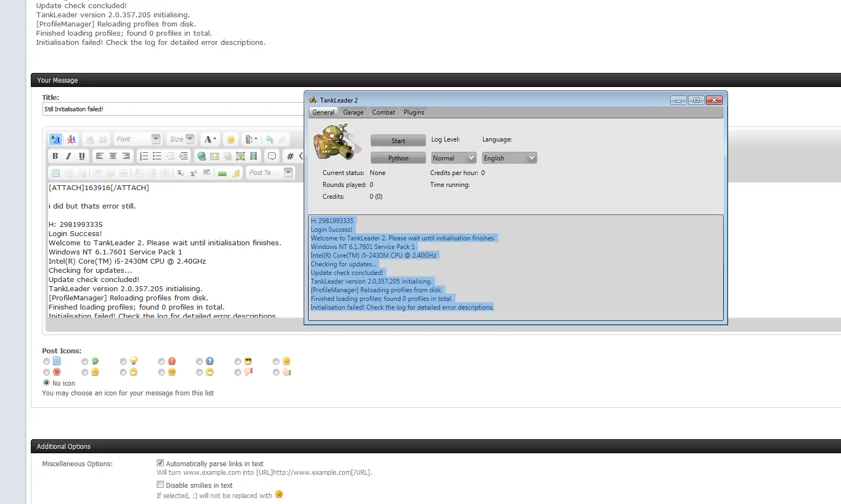841x504 pixels.
Task: Open Language English dropdown in TankLeader
Action: click(509, 158)
